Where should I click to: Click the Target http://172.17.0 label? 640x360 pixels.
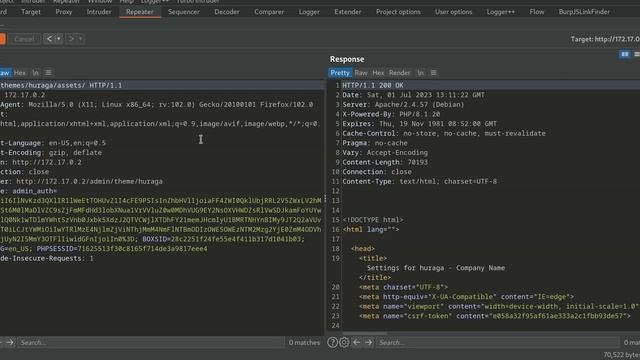(x=605, y=39)
